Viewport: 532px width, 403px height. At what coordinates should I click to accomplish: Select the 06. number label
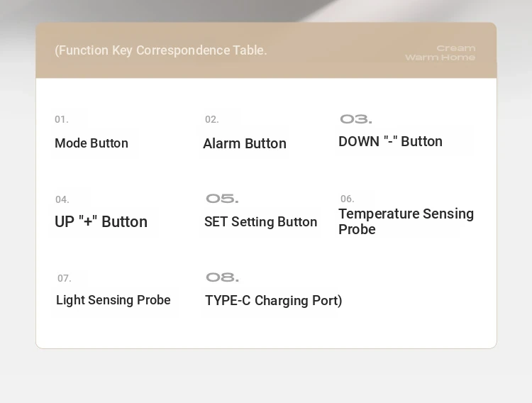click(x=347, y=199)
